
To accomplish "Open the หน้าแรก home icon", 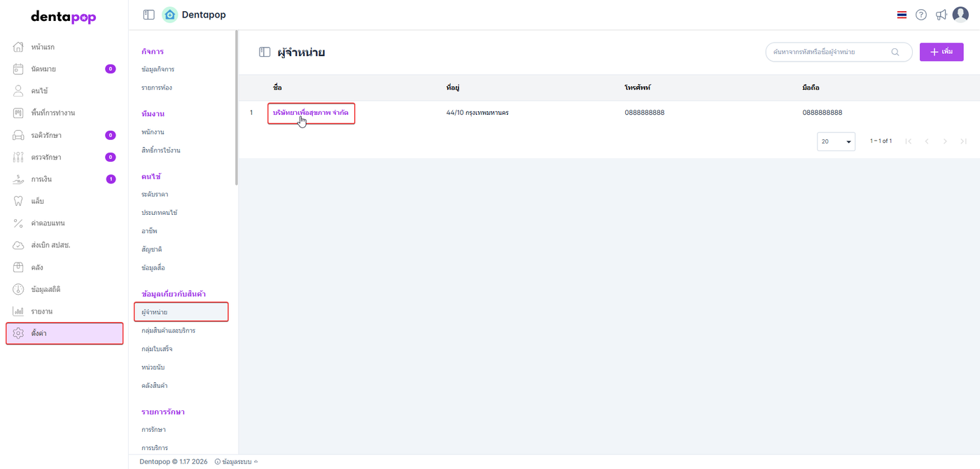I will click(19, 47).
